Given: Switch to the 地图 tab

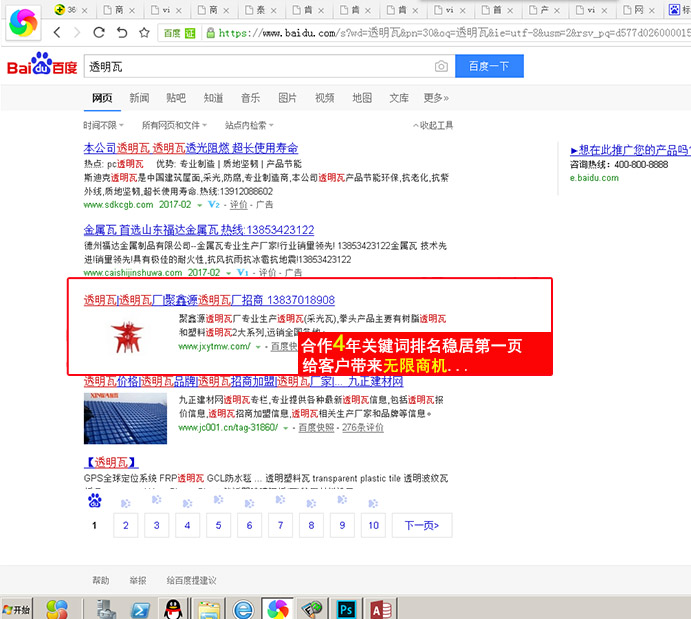Looking at the screenshot, I should click(362, 98).
